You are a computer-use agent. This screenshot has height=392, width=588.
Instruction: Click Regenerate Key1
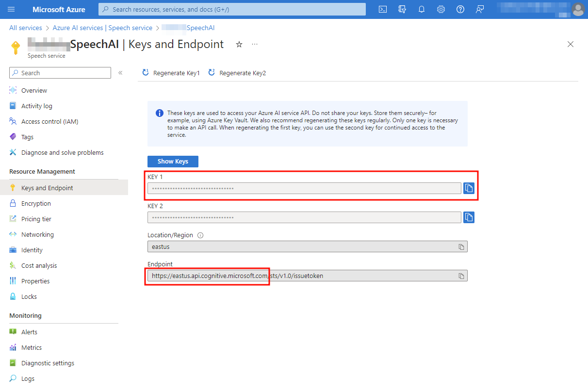coord(171,73)
